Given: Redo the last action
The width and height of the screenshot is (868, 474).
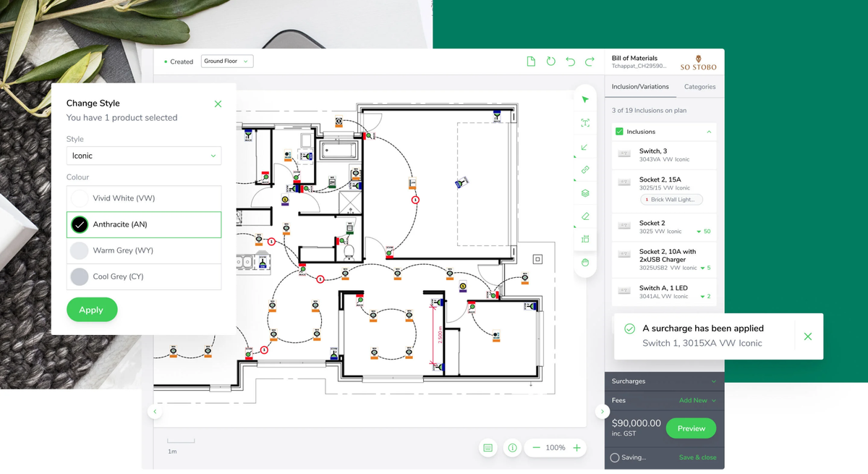Looking at the screenshot, I should click(590, 62).
